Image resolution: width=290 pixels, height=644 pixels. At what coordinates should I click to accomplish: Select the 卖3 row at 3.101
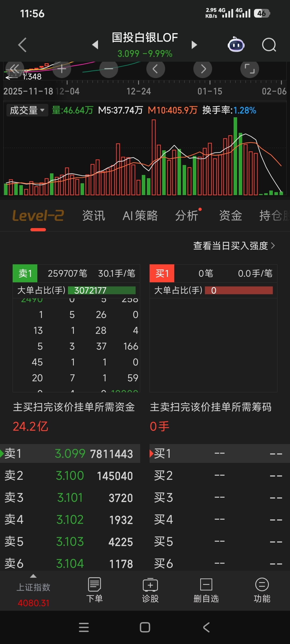pos(70,498)
